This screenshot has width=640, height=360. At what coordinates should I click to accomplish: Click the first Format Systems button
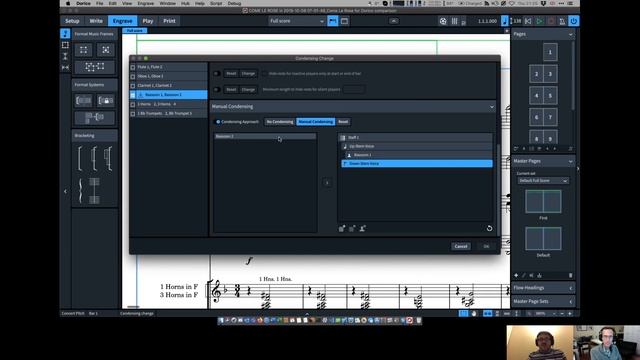[x=83, y=100]
